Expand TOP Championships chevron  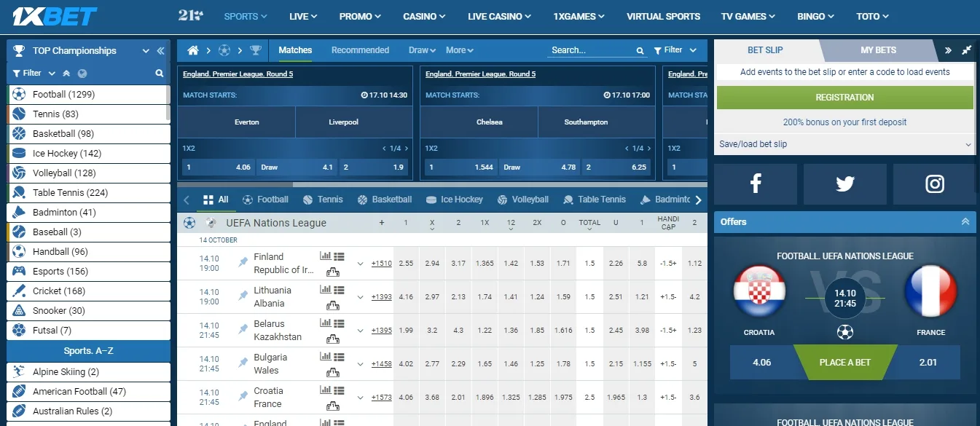point(145,51)
